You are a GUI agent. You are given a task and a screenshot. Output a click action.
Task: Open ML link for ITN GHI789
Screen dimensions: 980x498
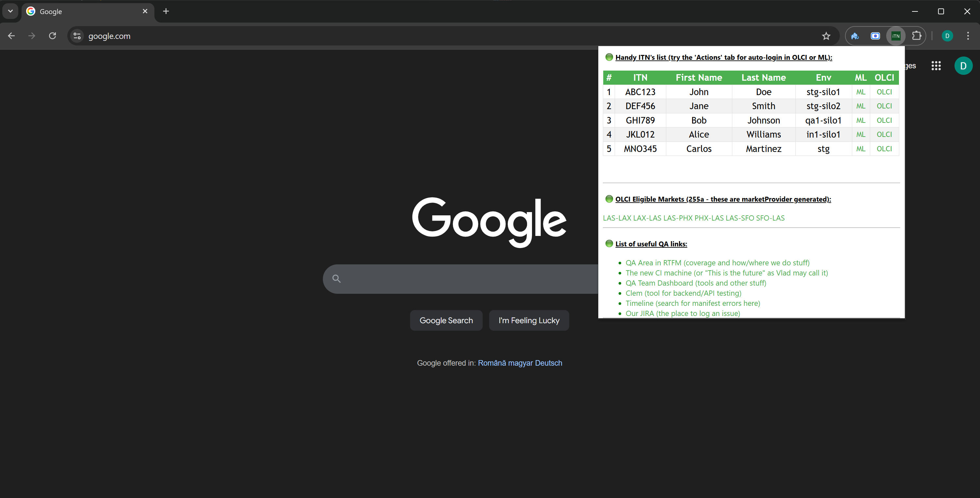tap(860, 121)
